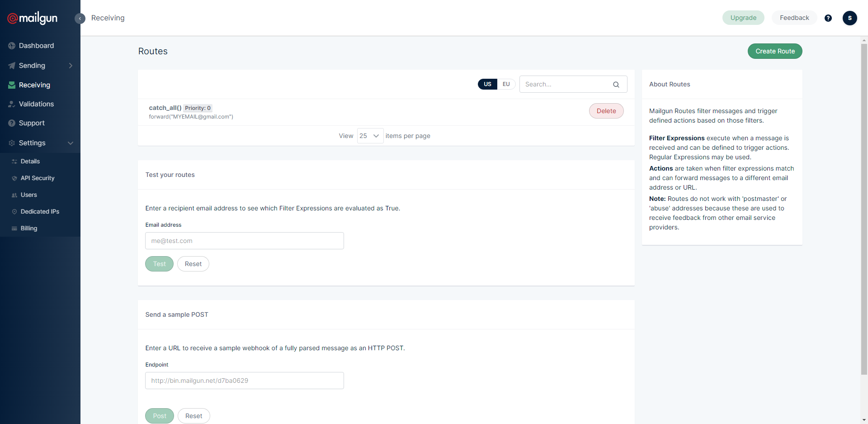868x424 pixels.
Task: Open the Users settings page
Action: pos(29,195)
